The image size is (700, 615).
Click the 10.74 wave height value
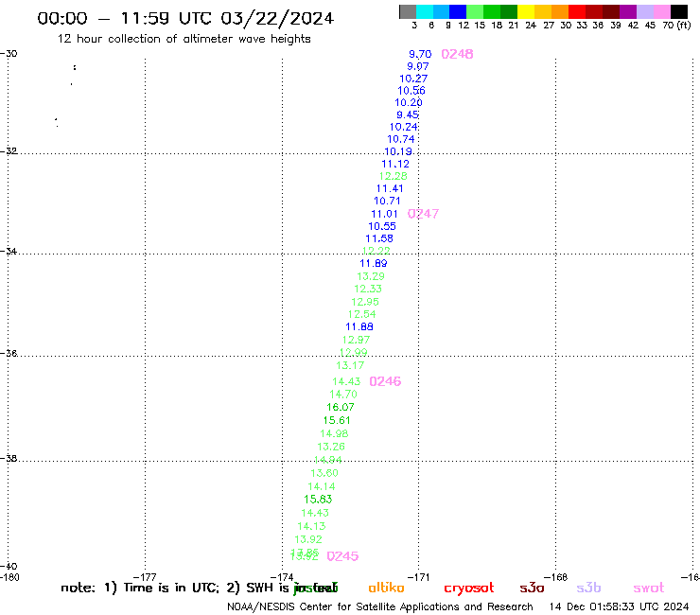(401, 139)
